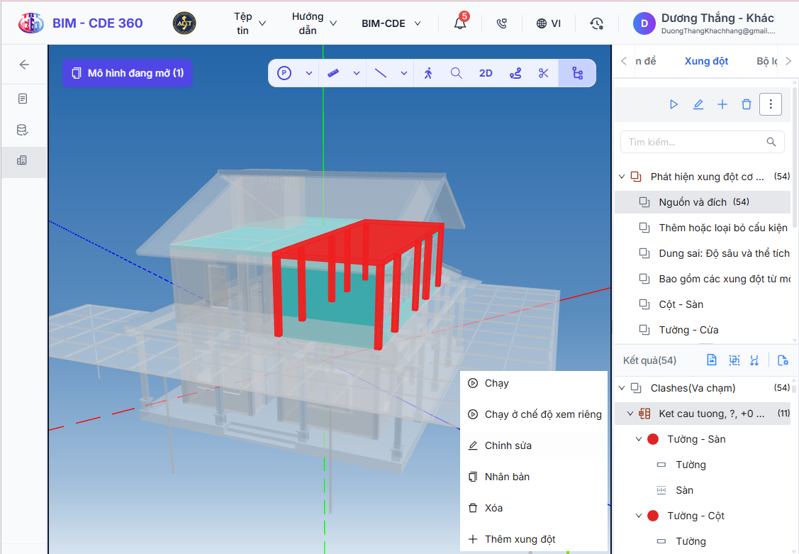Select Sàn element under Tường - Sàn

coord(684,490)
